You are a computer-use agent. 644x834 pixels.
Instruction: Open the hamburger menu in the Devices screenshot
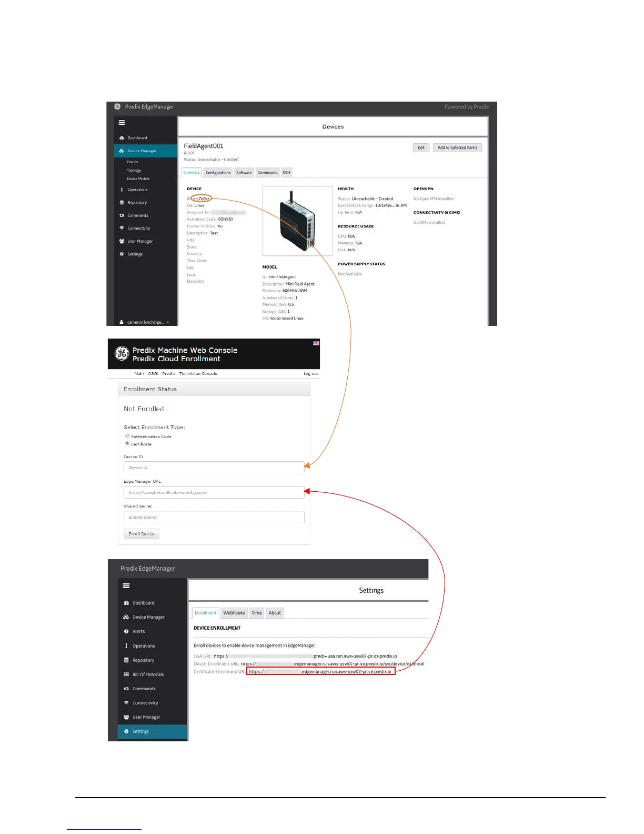coord(122,123)
